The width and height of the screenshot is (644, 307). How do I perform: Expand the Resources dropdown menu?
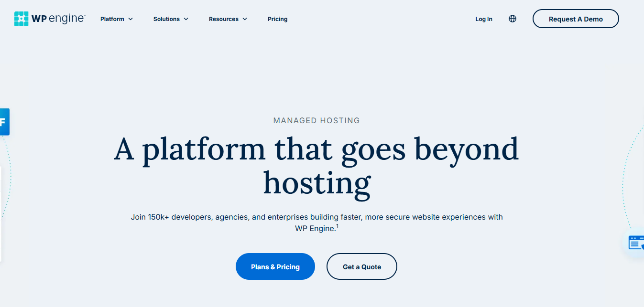pos(228,19)
